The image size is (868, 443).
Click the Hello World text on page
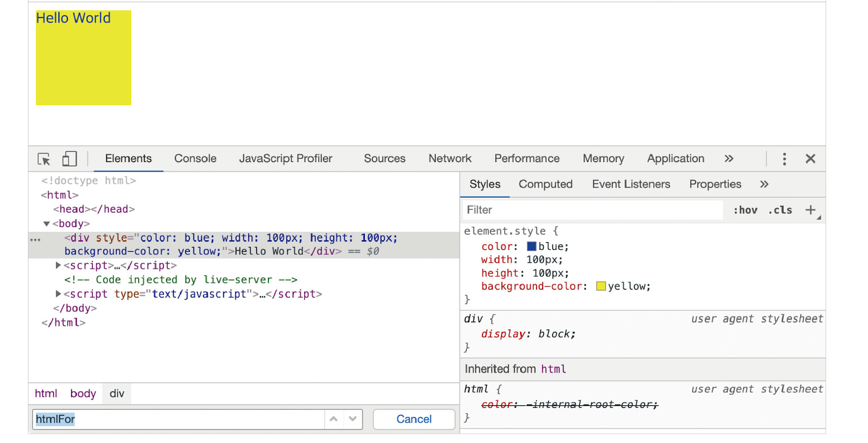pyautogui.click(x=73, y=18)
